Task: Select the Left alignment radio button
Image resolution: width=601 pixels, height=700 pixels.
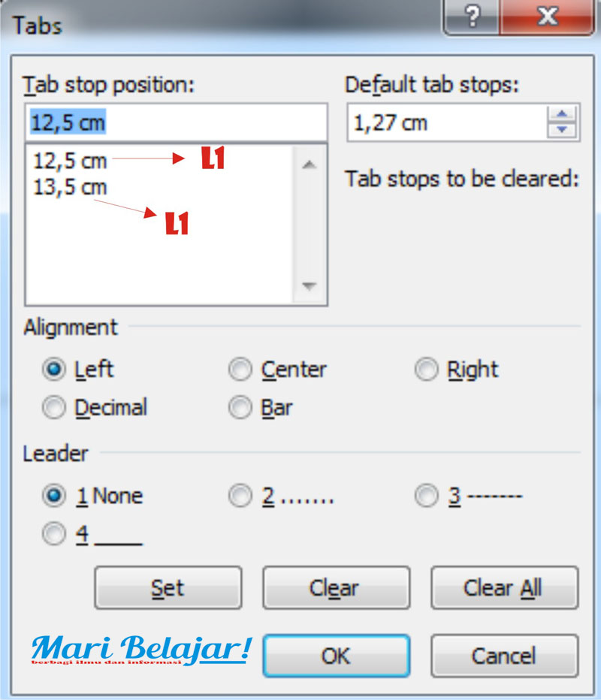Action: [53, 370]
